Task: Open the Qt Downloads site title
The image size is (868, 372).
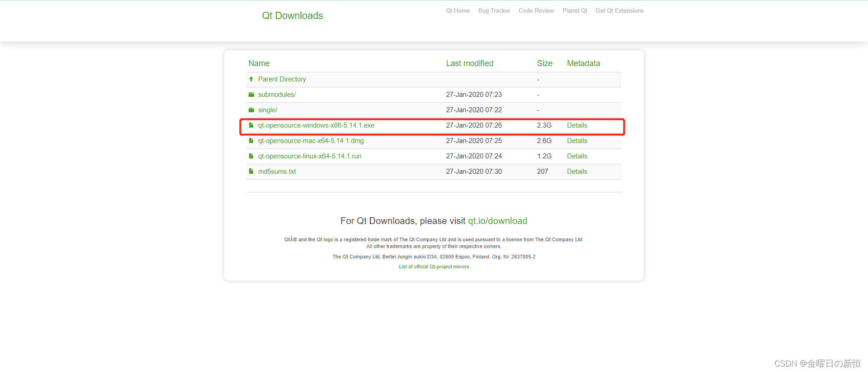Action: (x=292, y=15)
